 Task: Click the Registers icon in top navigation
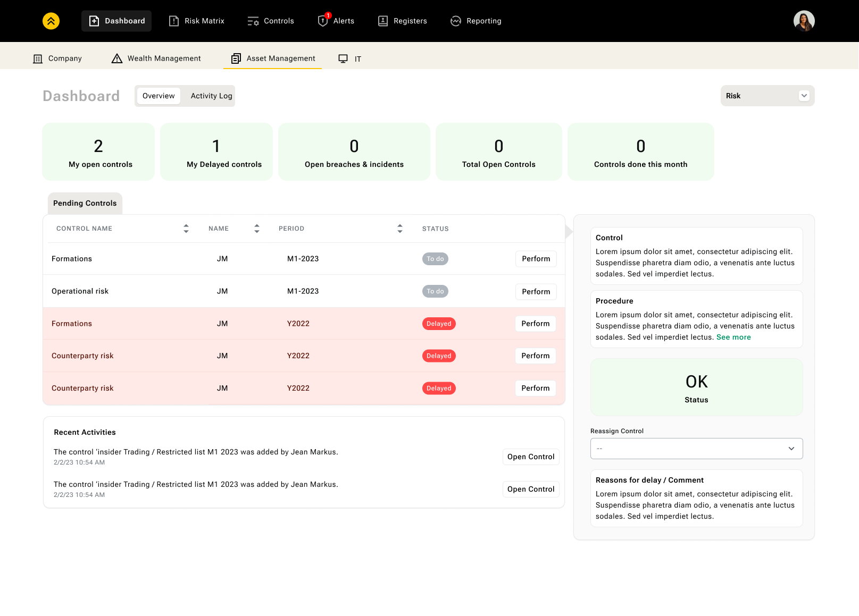point(383,21)
